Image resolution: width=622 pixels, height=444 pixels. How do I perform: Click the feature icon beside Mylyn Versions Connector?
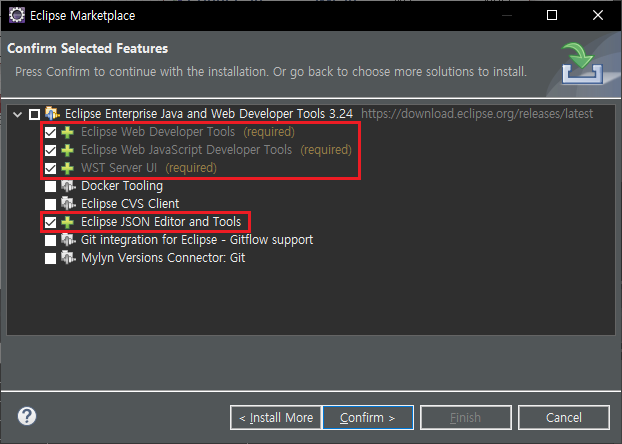click(x=68, y=258)
